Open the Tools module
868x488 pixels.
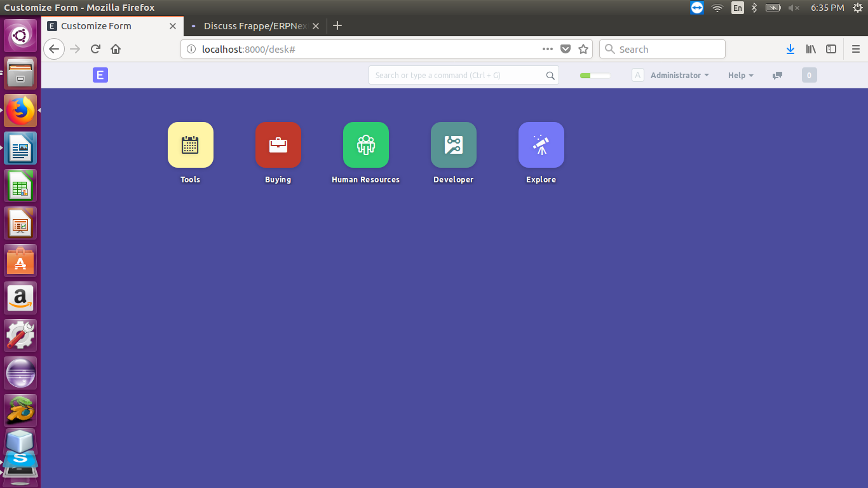tap(190, 145)
